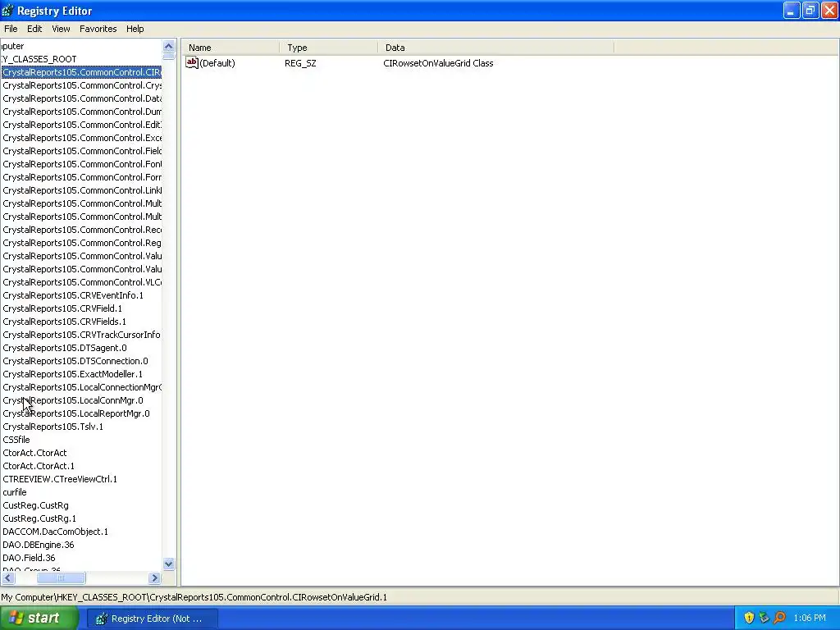Open the Edit menu
Viewport: 840px width, 630px height.
click(34, 29)
